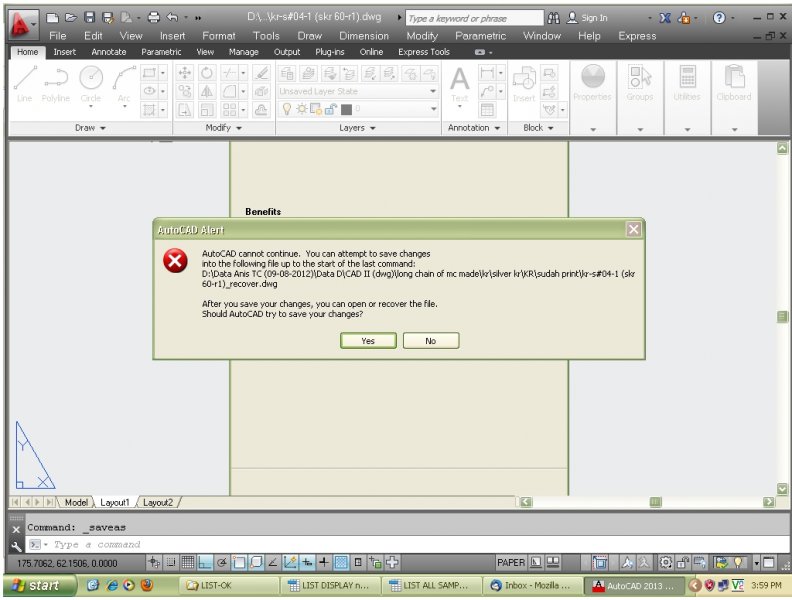This screenshot has height=600, width=792.
Task: Open the Circle tool dropdown arrow
Action: (x=91, y=107)
